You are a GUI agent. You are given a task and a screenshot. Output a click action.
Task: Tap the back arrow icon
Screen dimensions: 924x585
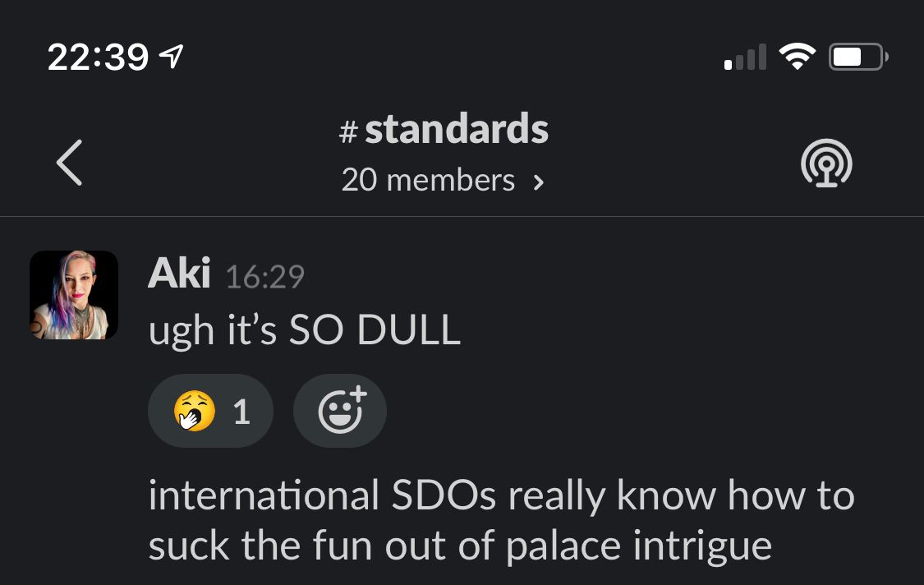tap(69, 163)
